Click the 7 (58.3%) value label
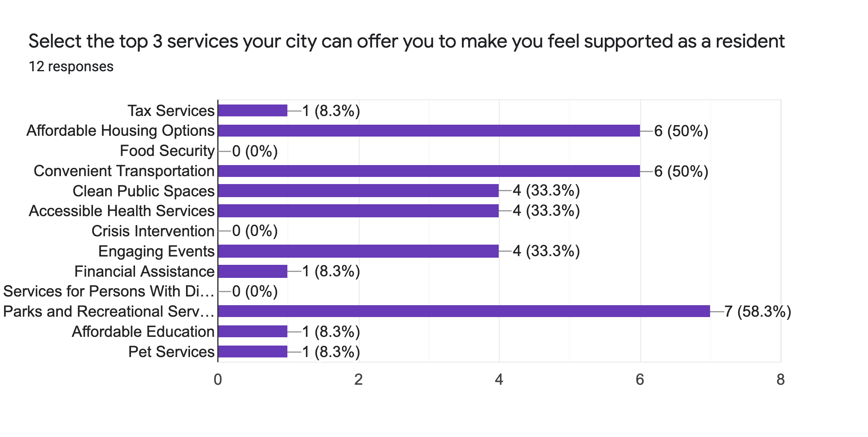This screenshot has width=868, height=437. [x=758, y=312]
